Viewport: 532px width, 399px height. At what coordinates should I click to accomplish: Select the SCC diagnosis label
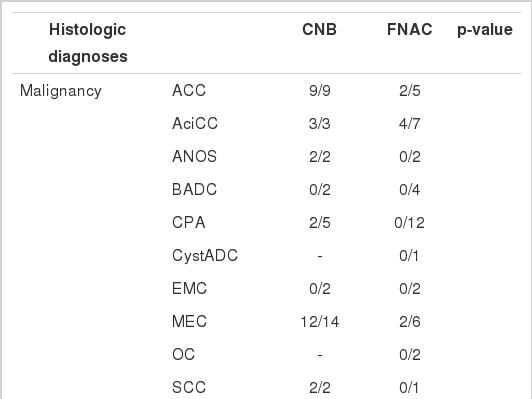point(189,387)
